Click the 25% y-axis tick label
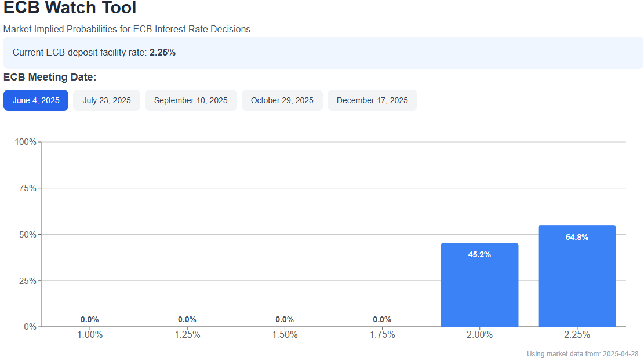The width and height of the screenshot is (644, 361). coord(27,281)
